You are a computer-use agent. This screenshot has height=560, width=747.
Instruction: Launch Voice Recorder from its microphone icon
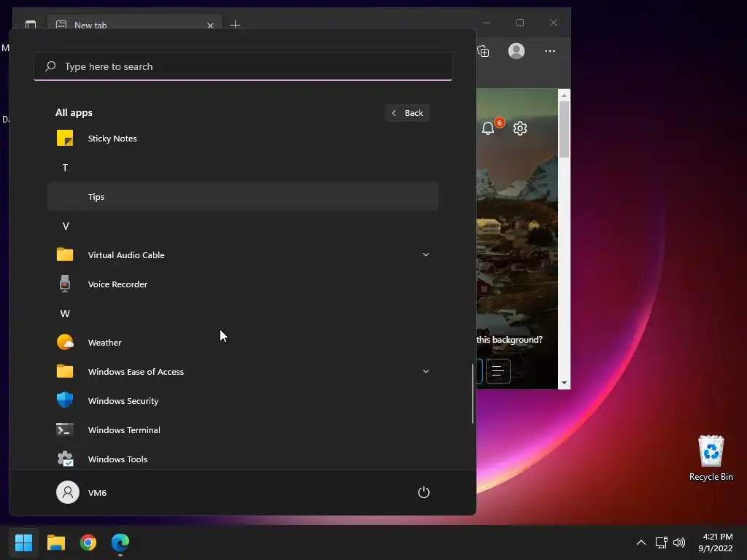point(65,284)
